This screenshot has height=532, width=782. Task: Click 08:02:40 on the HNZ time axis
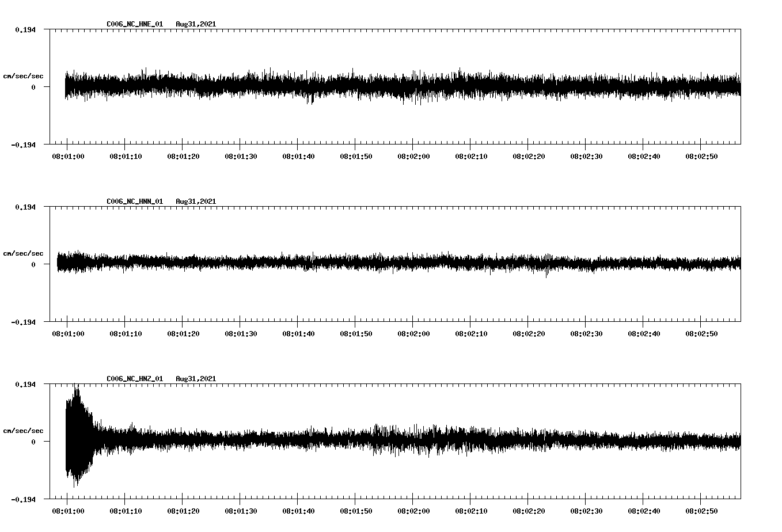644,511
